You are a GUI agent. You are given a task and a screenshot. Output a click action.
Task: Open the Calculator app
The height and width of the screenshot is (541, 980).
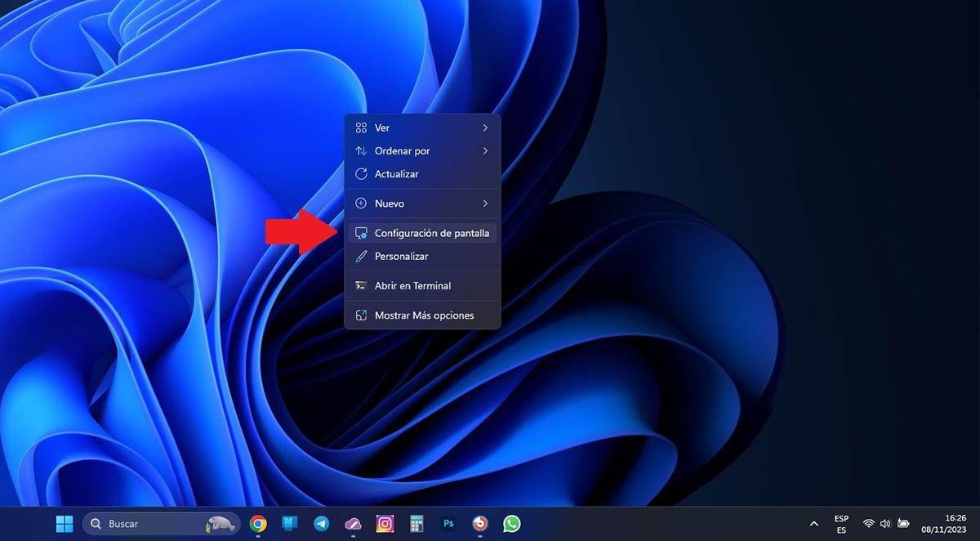click(416, 523)
